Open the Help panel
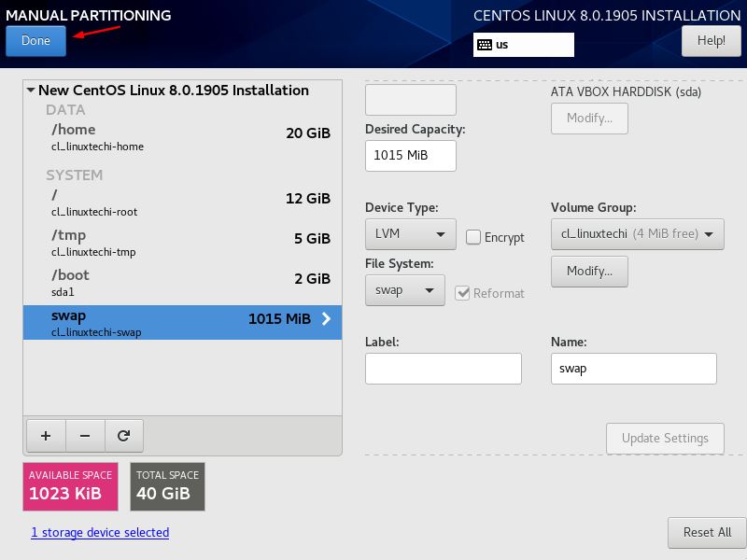The image size is (747, 560). point(712,41)
